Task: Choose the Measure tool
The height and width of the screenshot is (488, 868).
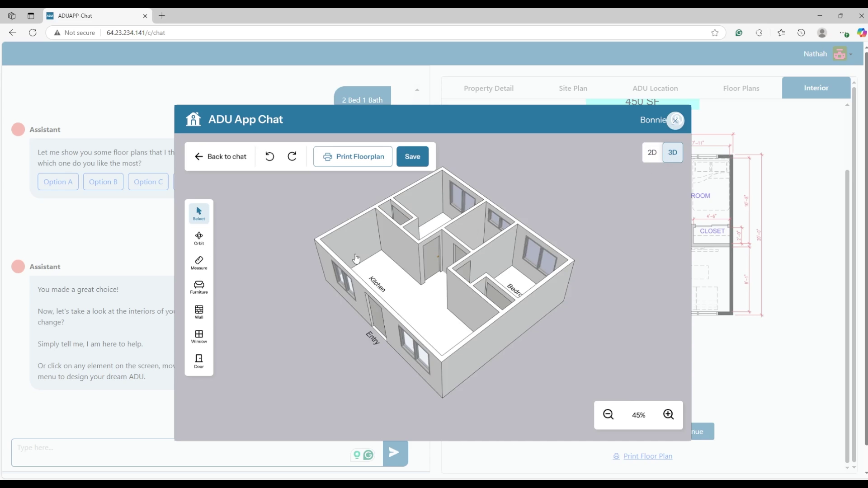Action: 199,263
